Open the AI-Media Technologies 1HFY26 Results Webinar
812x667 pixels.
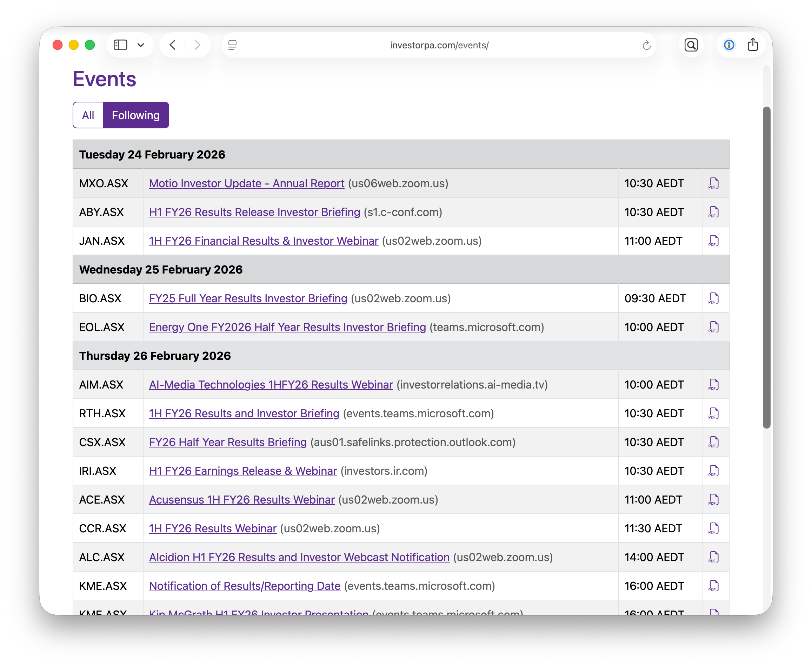pyautogui.click(x=270, y=384)
